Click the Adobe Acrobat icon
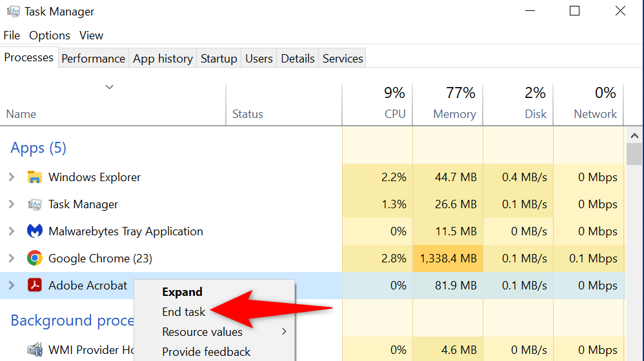The height and width of the screenshot is (361, 644). click(34, 285)
